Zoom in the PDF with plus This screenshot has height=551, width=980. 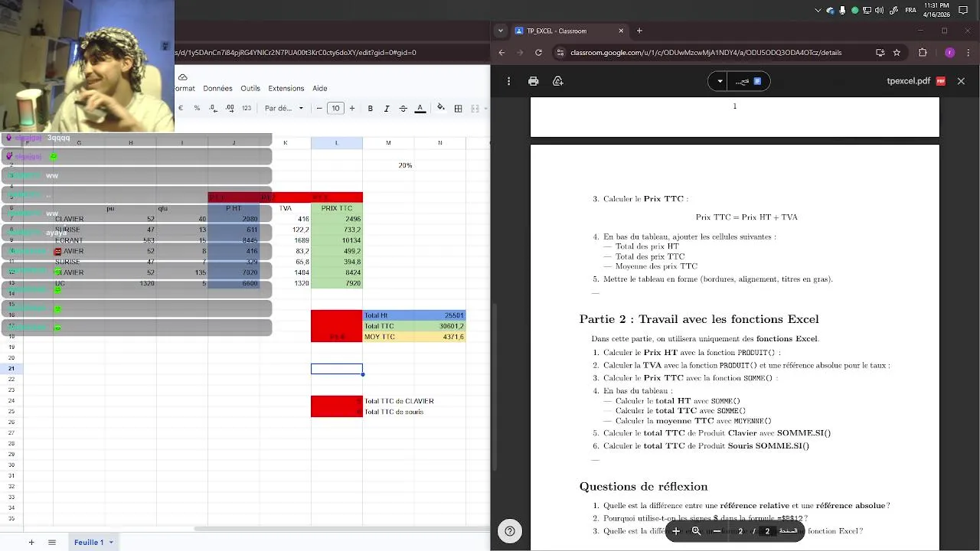(676, 531)
